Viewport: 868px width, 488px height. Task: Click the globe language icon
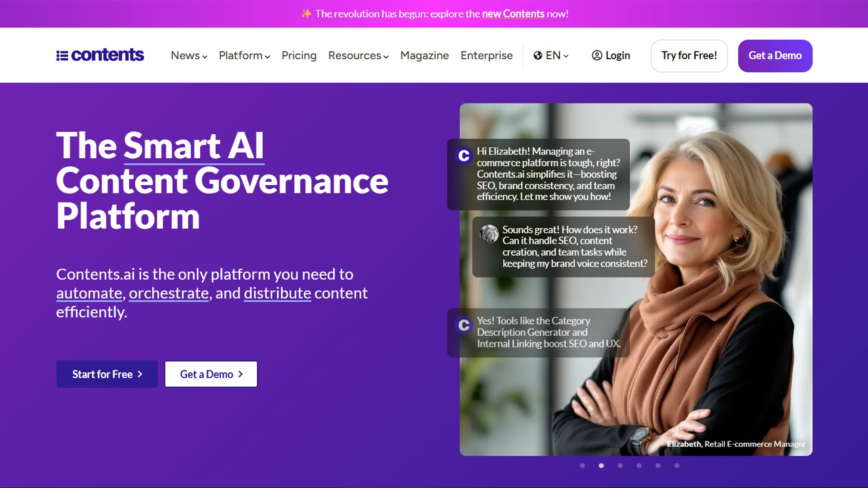click(538, 55)
